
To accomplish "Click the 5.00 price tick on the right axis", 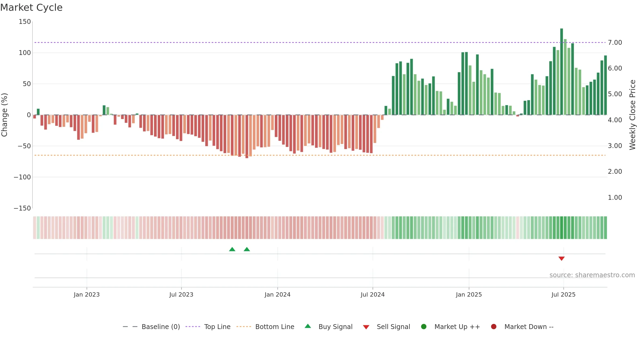I will pyautogui.click(x=615, y=94).
